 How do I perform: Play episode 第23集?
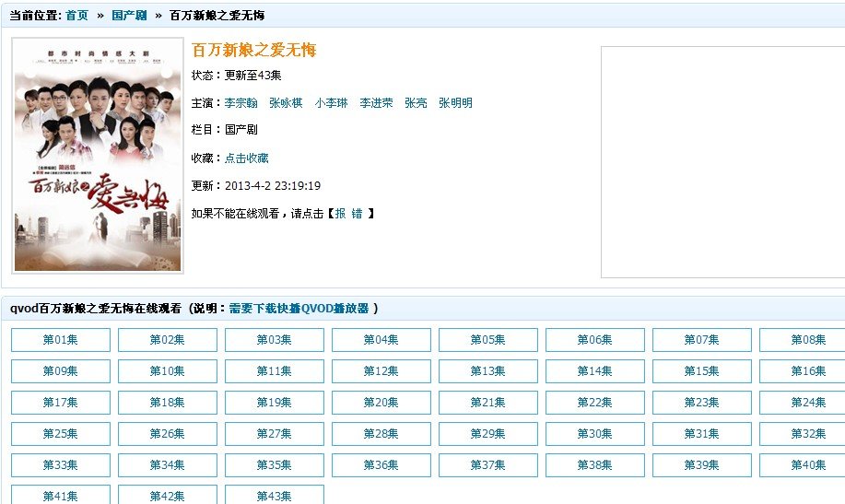(701, 403)
